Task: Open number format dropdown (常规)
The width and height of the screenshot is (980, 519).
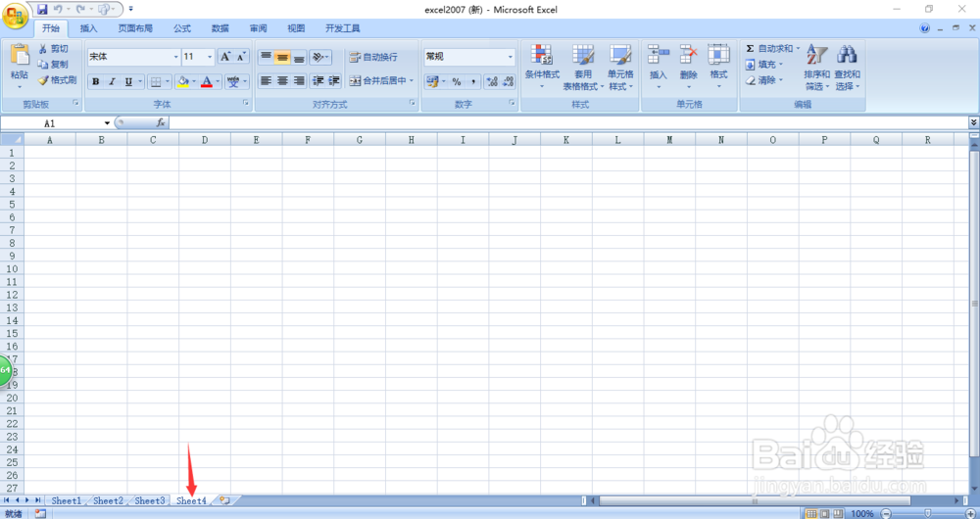Action: pyautogui.click(x=510, y=57)
